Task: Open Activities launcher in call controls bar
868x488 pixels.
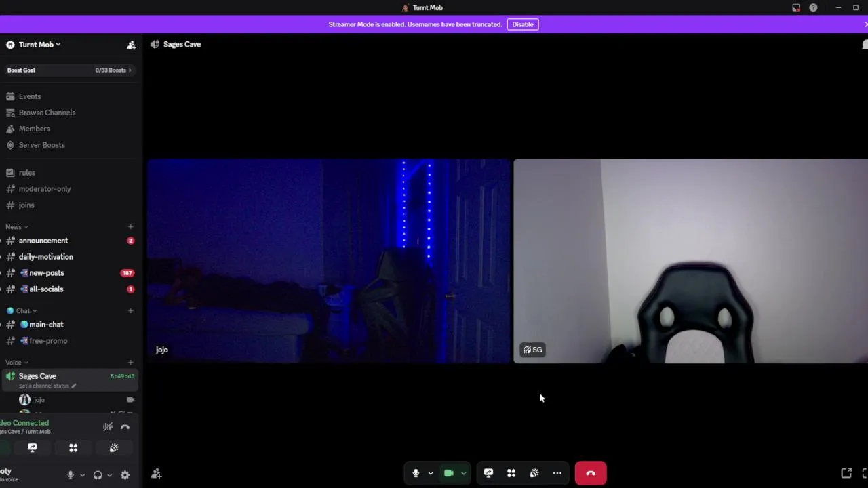Action: click(511, 473)
